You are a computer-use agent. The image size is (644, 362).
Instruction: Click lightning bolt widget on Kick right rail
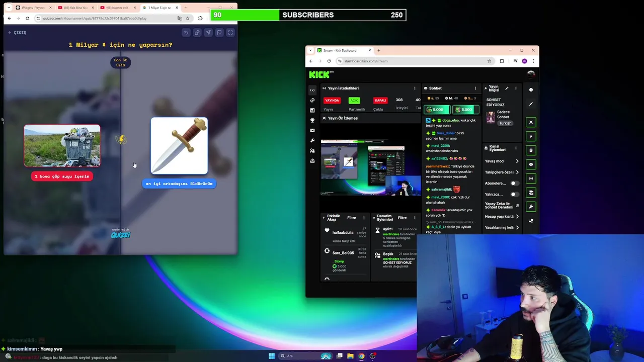531,136
